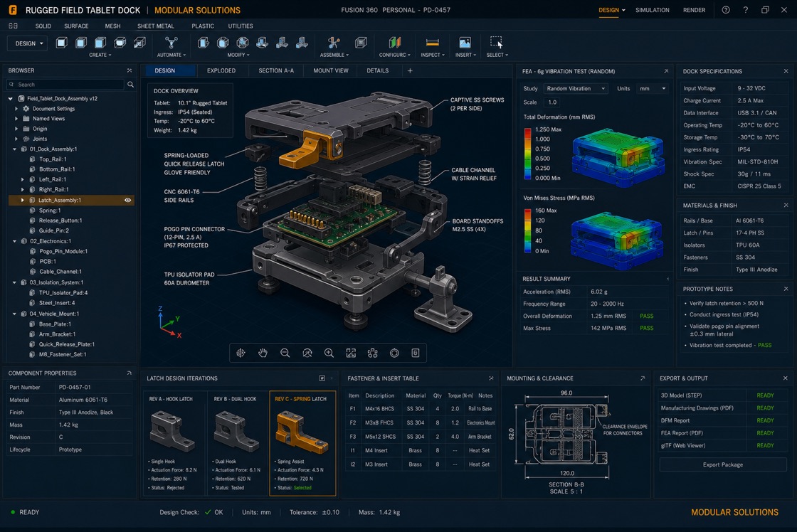The width and height of the screenshot is (797, 532).
Task: Click the search magnifier icon in Browser
Action: click(131, 85)
